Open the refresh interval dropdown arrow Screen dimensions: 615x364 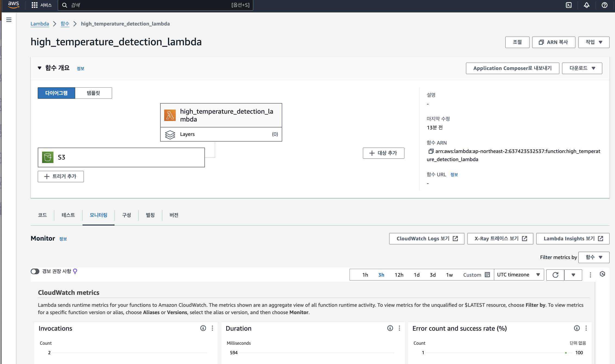point(573,275)
